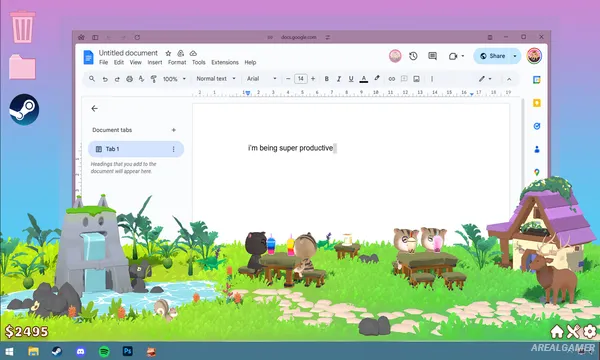Insert a link
The image size is (600, 360).
point(391,79)
